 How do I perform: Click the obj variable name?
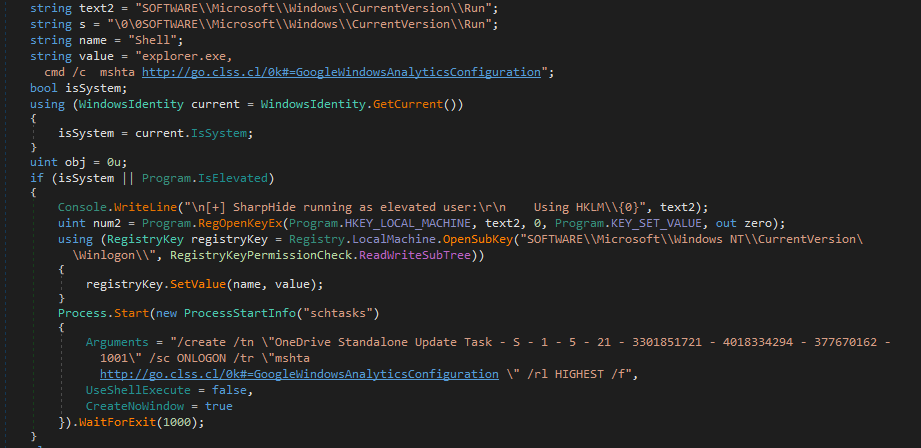[75, 162]
